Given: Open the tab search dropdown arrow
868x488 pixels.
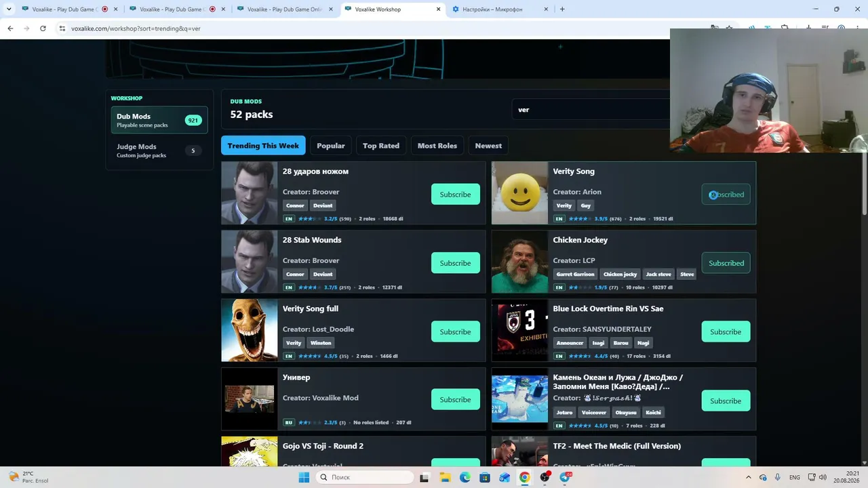Looking at the screenshot, I should click(x=9, y=9).
